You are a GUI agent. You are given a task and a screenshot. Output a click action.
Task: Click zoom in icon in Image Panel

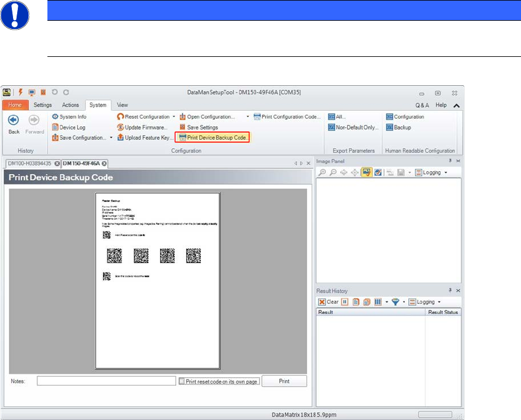pos(323,172)
